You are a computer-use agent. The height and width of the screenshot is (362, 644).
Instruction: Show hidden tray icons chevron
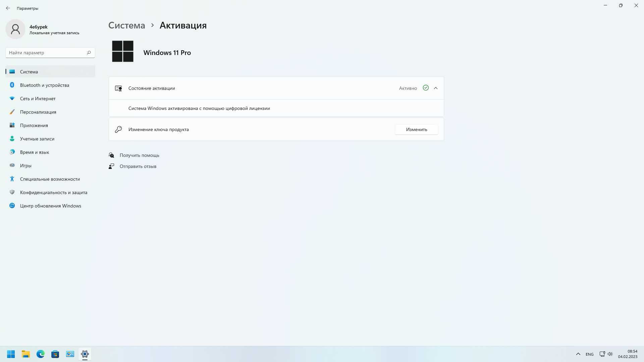coord(578,354)
